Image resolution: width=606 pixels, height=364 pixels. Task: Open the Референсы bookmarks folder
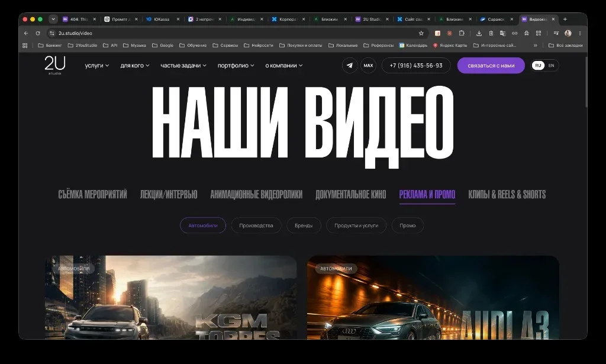(378, 45)
